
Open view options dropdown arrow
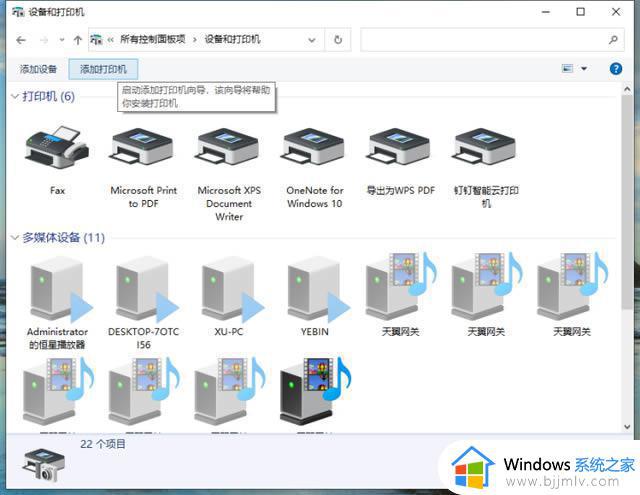[584, 69]
